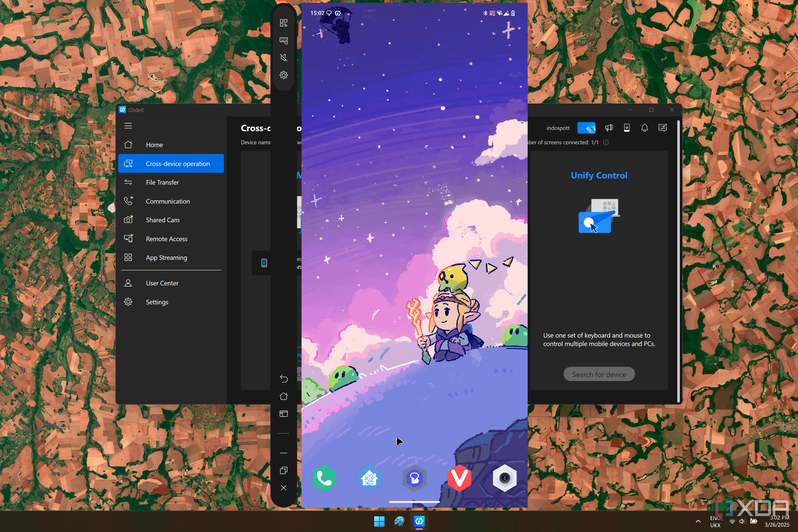
Task: Minimize the GlideX window
Action: pyautogui.click(x=630, y=109)
